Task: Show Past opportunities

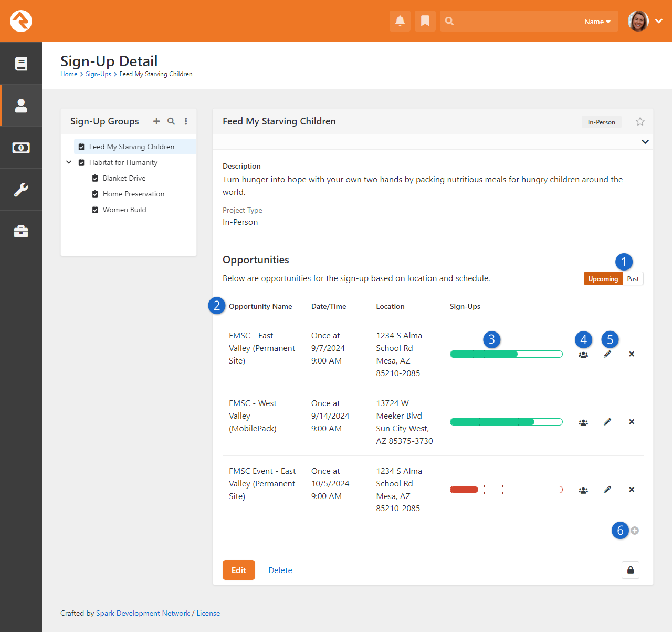Action: 633,278
